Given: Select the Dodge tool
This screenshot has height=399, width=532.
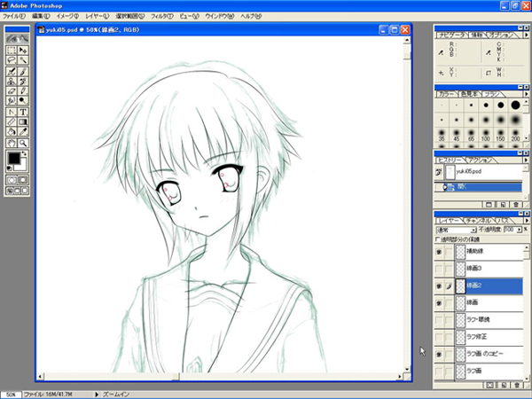Looking at the screenshot, I should (23, 100).
